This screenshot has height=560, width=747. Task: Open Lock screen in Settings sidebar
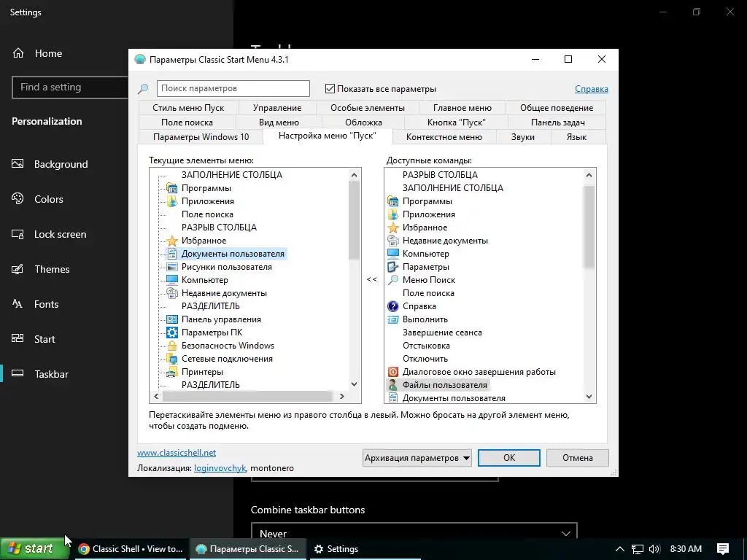tap(60, 234)
